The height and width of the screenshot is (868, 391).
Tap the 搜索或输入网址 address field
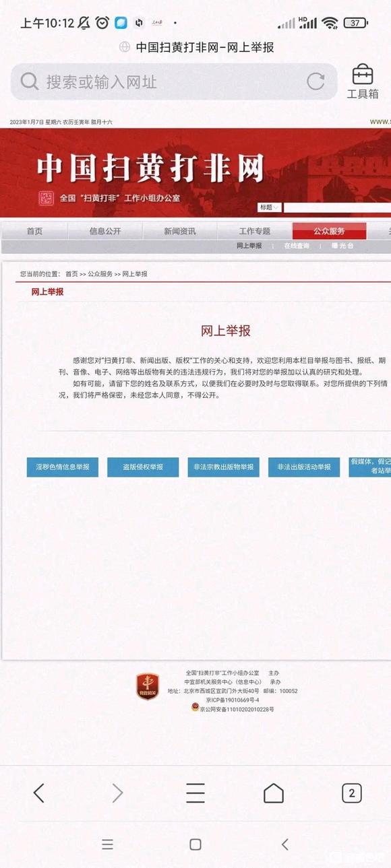[x=174, y=81]
